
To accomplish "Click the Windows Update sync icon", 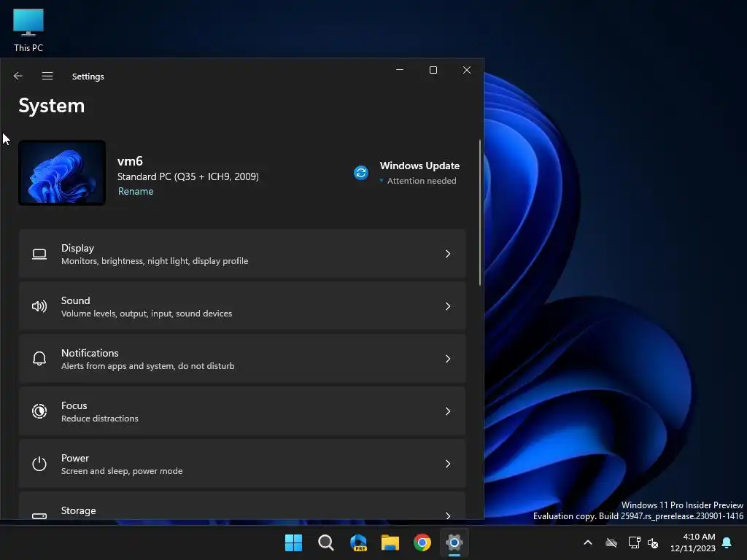I will (x=361, y=172).
